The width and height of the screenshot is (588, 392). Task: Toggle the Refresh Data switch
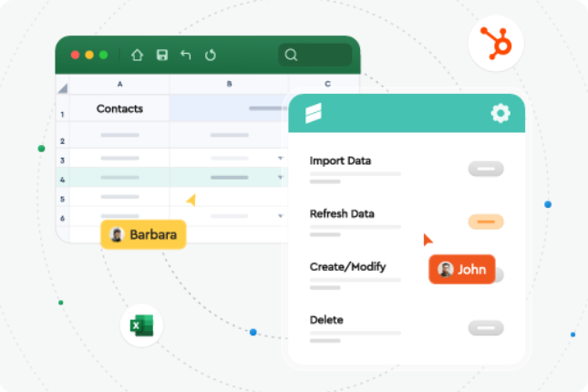pos(485,222)
